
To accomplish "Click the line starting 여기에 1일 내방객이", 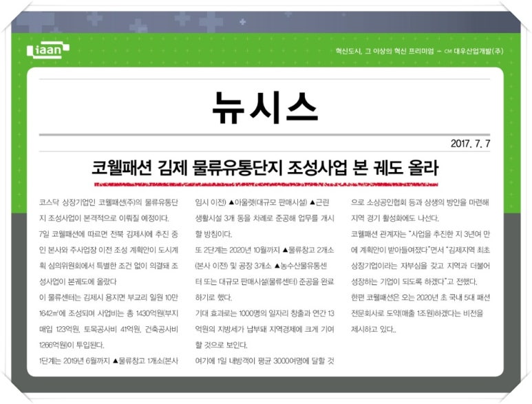I will (x=265, y=361).
